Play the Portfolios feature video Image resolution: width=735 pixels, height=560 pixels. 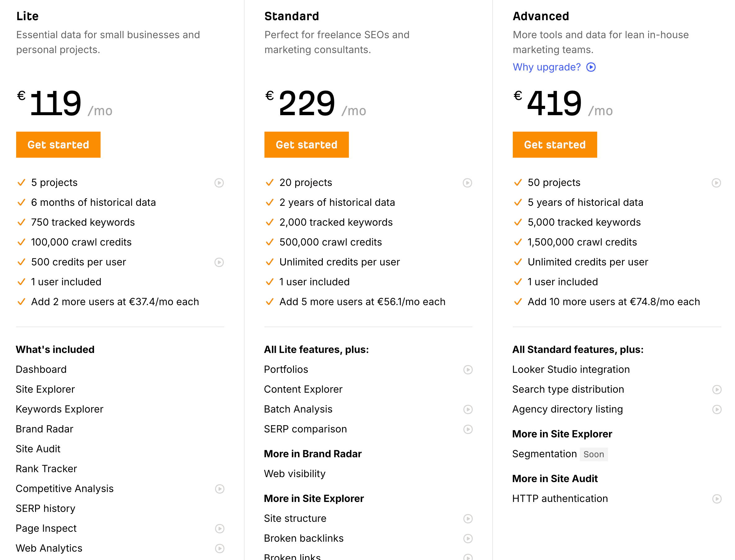pos(468,370)
